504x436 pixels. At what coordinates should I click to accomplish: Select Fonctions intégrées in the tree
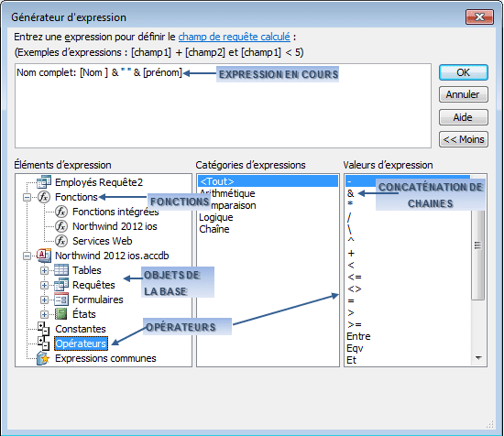pos(115,212)
